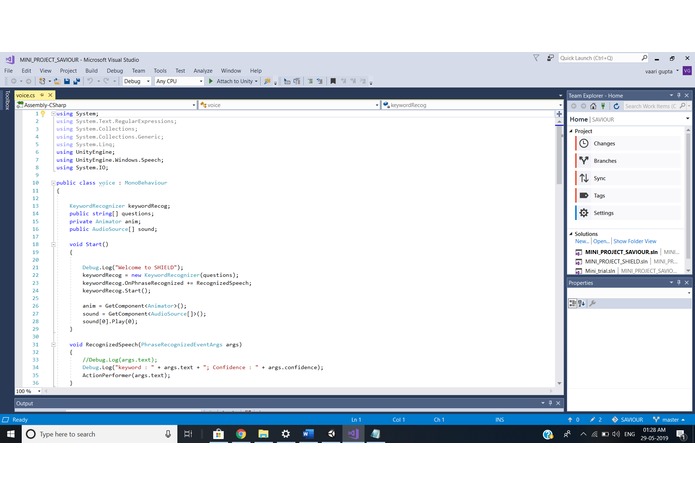Open the master branch selector
The image size is (695, 494).
point(669,420)
